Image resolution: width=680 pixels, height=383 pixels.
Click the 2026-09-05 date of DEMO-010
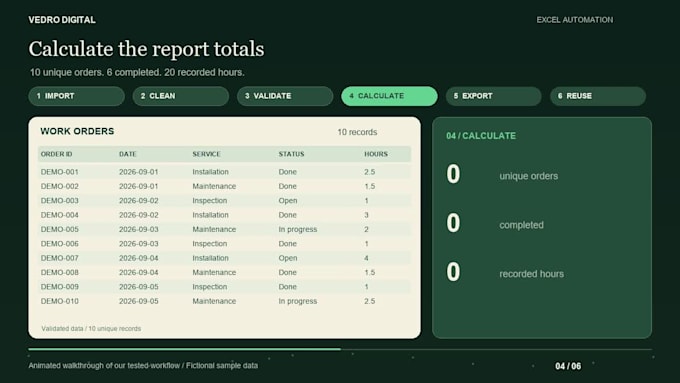138,301
